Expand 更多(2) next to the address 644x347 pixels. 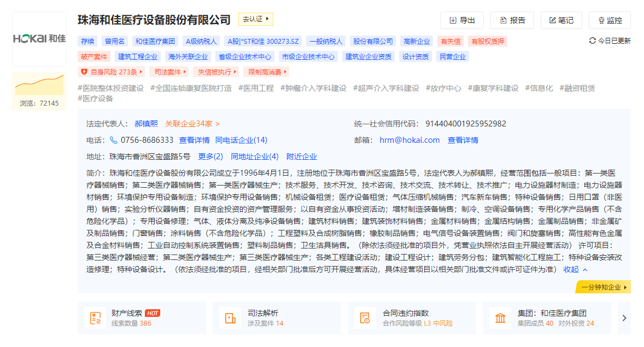(210, 156)
